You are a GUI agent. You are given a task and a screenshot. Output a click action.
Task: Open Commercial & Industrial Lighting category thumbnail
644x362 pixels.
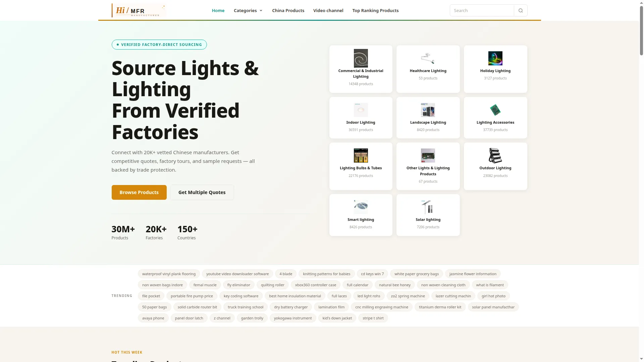click(x=361, y=58)
